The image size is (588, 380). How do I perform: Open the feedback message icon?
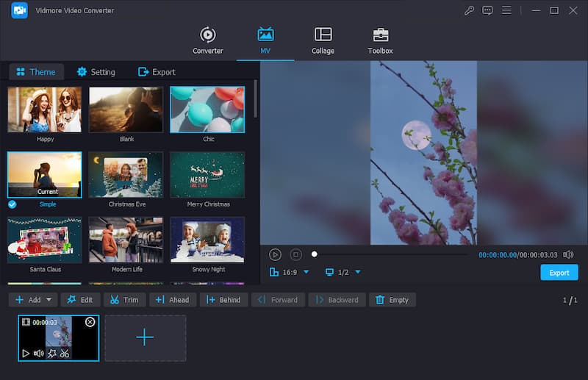[x=487, y=10]
